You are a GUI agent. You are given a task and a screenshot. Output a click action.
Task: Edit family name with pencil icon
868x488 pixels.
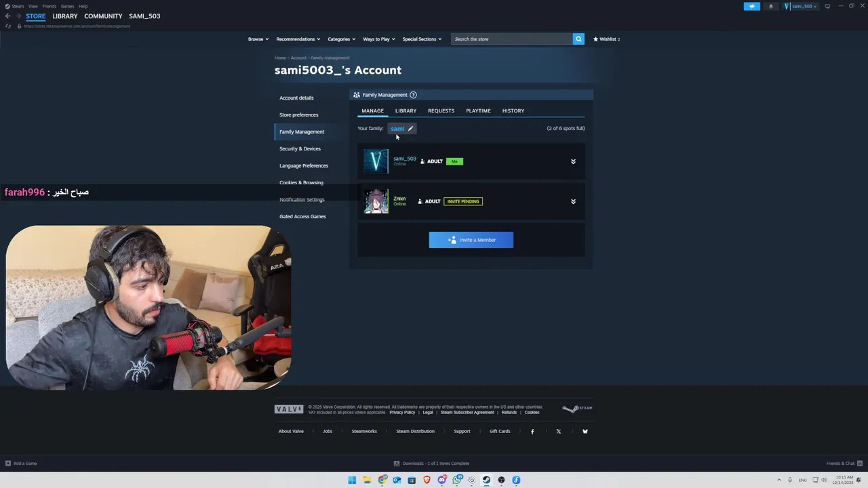coord(410,128)
